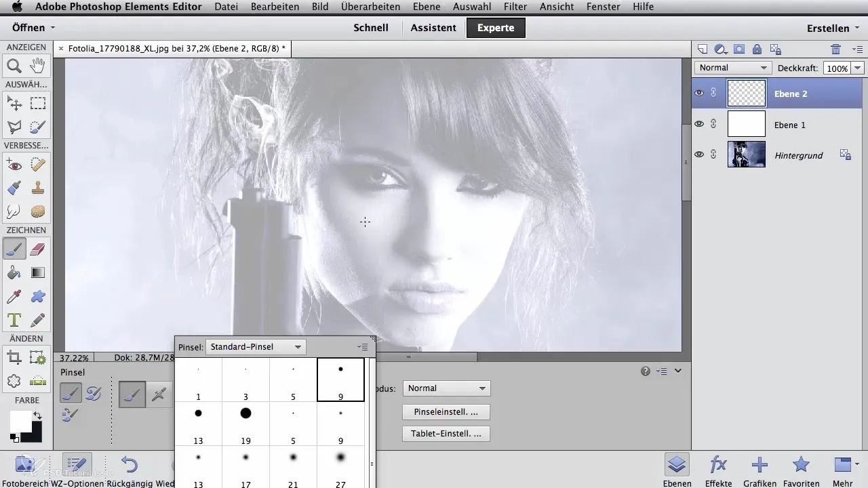Create a new layer via panel icon

703,49
